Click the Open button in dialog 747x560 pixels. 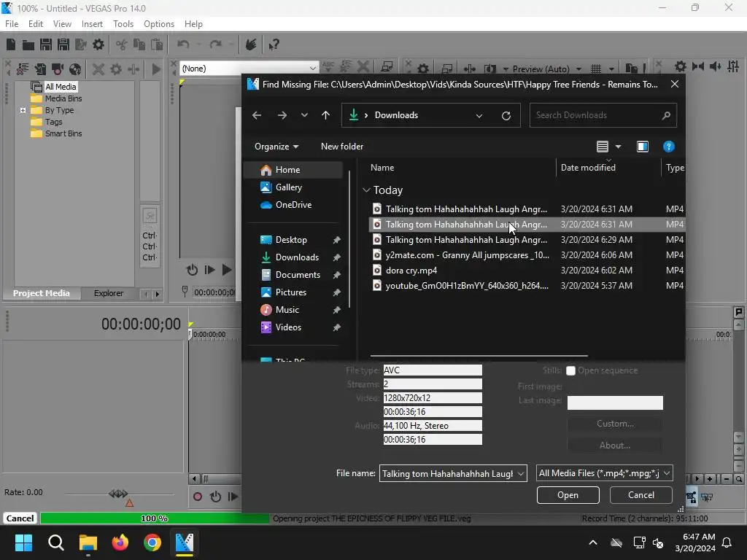point(568,495)
